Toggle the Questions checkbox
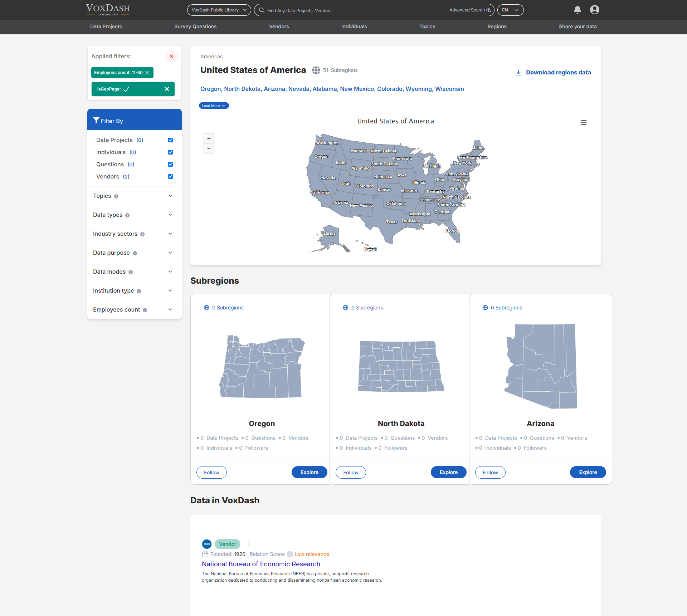 click(x=170, y=165)
